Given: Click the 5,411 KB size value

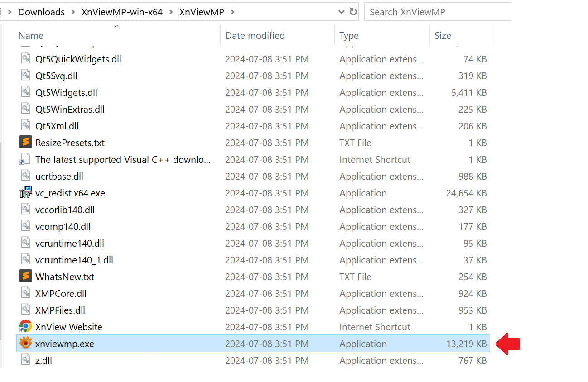Looking at the screenshot, I should 469,93.
